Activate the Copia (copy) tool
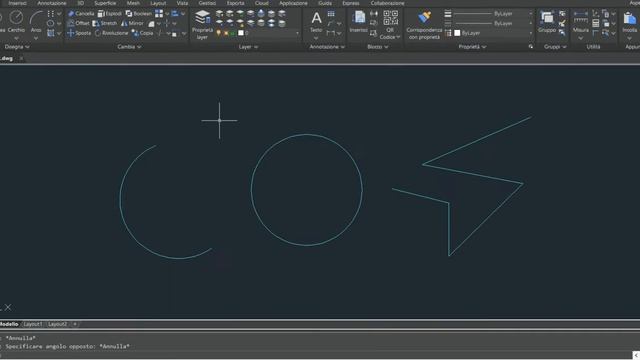This screenshot has width=640, height=360. point(142,33)
